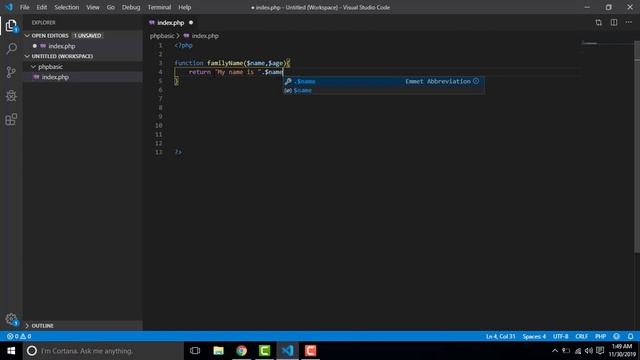The width and height of the screenshot is (640, 360).
Task: Open the File menu
Action: tap(24, 7)
